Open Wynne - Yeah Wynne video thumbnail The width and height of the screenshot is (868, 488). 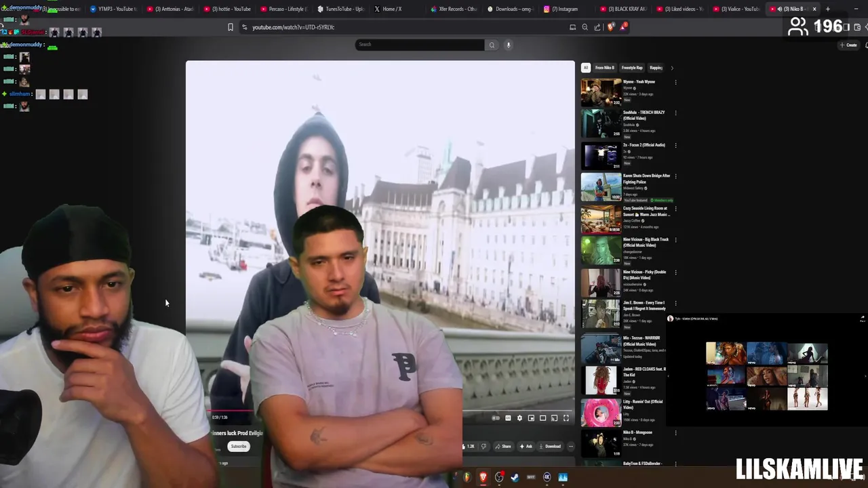601,92
